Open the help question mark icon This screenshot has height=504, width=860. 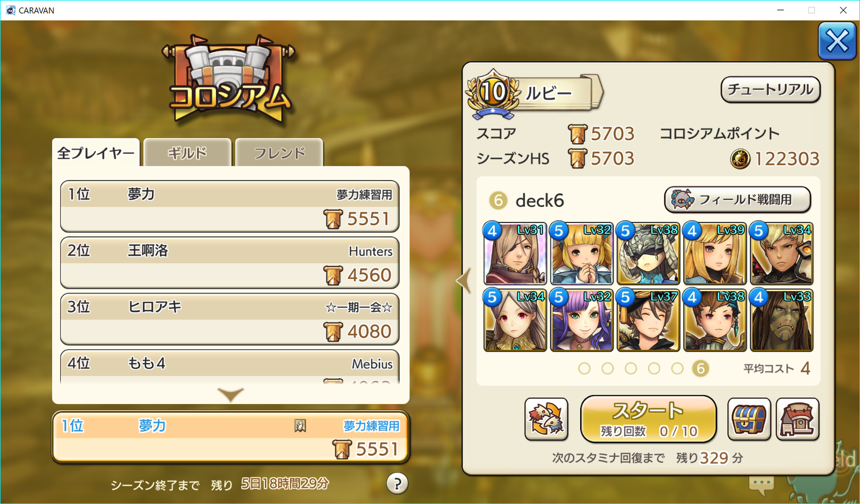397,483
